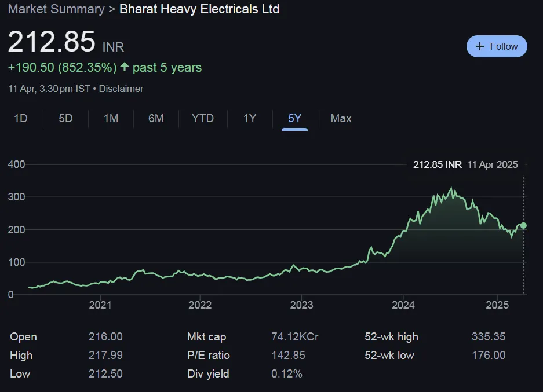Click the 52-wk low label
This screenshot has height=392, width=543.
tap(389, 356)
